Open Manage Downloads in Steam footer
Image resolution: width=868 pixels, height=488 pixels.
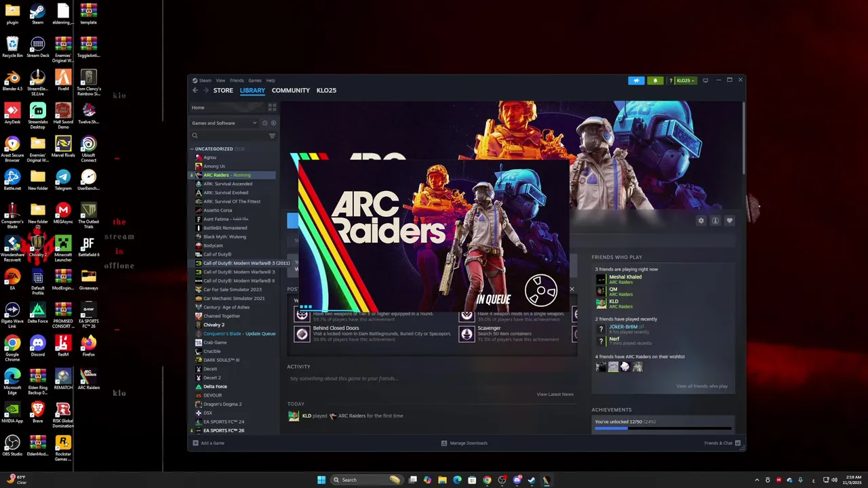(x=465, y=443)
